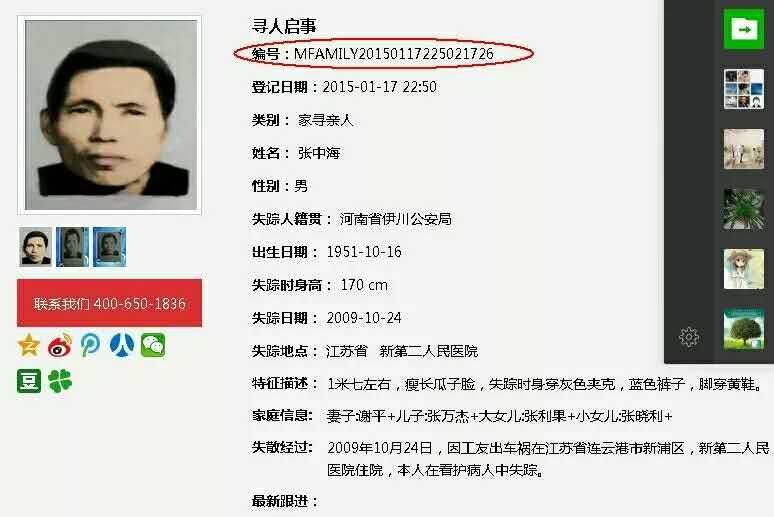The height and width of the screenshot is (517, 774).
Task: Click the green four-leaf clover share icon
Action: pyautogui.click(x=60, y=381)
